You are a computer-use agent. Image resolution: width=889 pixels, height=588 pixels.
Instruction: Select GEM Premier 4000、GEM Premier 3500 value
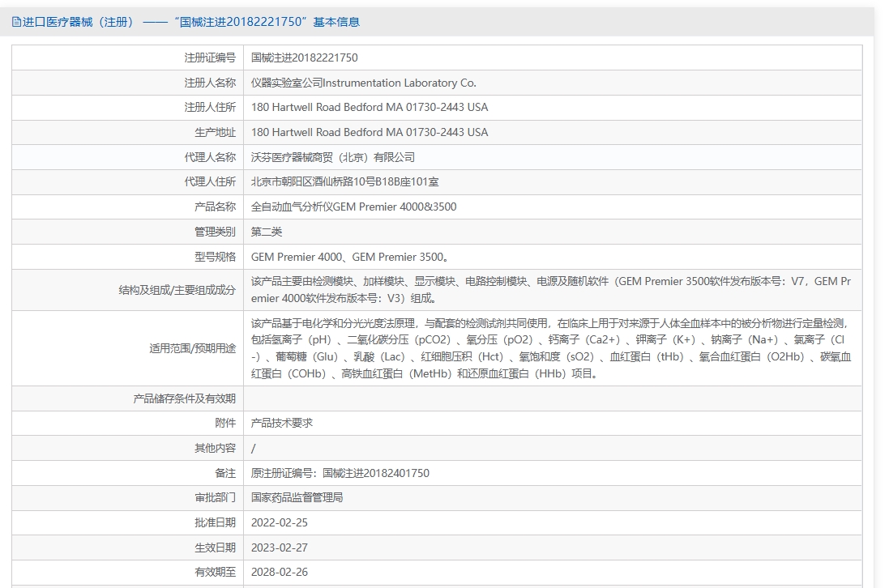350,257
